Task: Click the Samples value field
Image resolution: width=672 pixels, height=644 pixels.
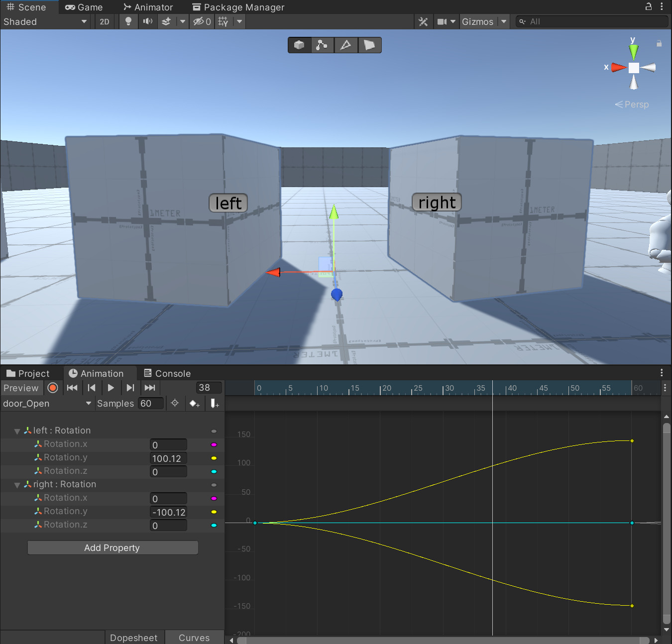Action: (151, 404)
